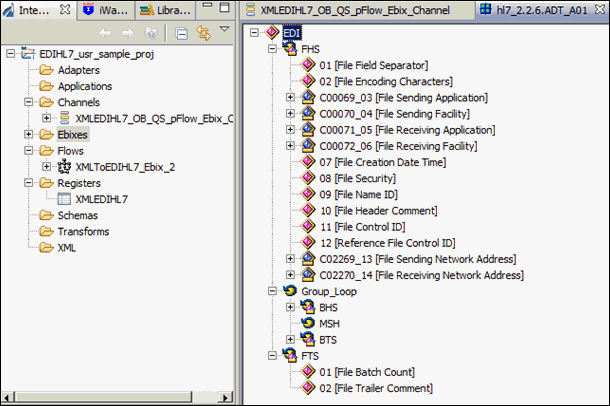The height and width of the screenshot is (406, 610).
Task: Open the explorer view menu triangle
Action: point(224,29)
